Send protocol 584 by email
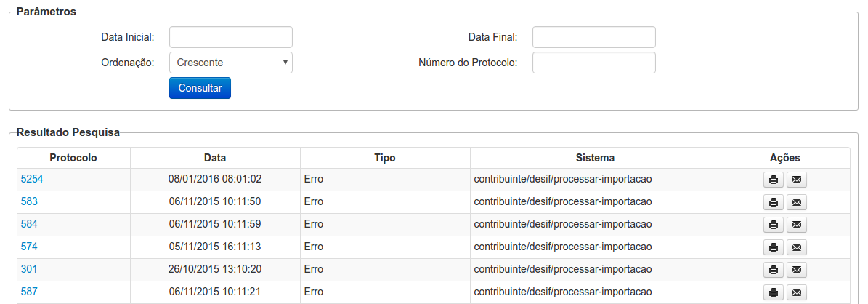This screenshot has width=868, height=304. pos(797,225)
